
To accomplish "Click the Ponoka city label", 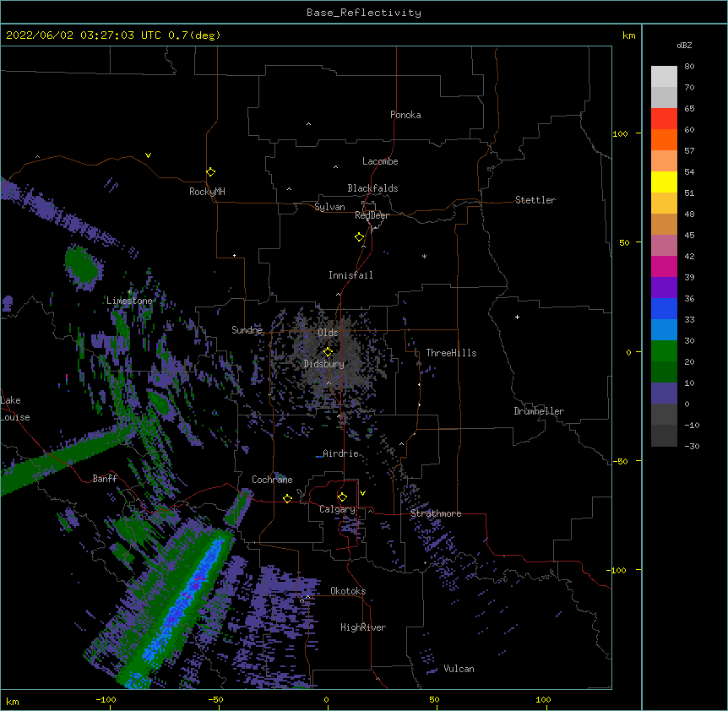I will coord(405,115).
